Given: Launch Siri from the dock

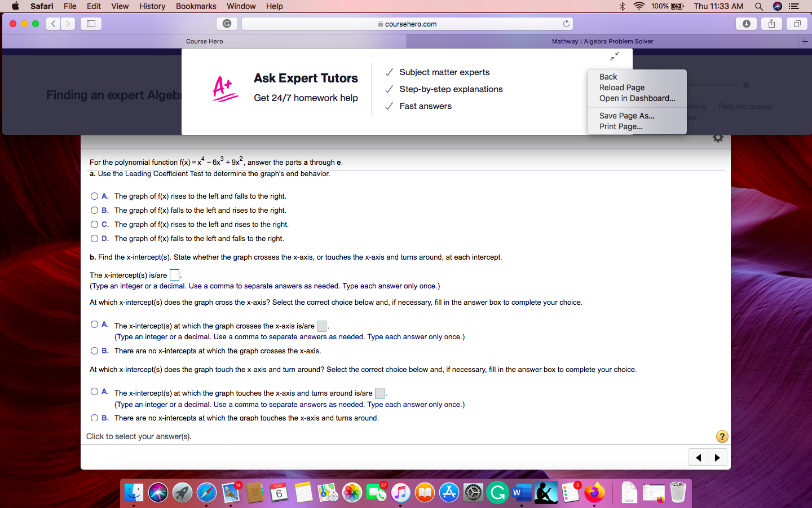Looking at the screenshot, I should (x=158, y=493).
